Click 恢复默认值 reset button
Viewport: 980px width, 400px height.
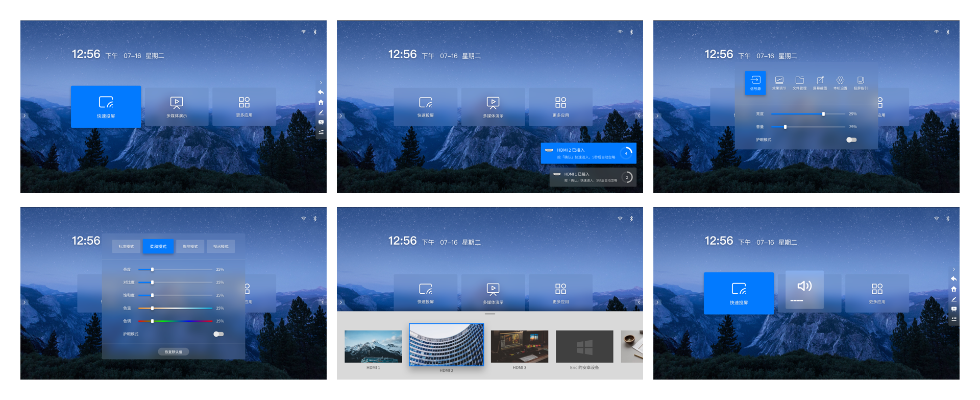click(174, 352)
